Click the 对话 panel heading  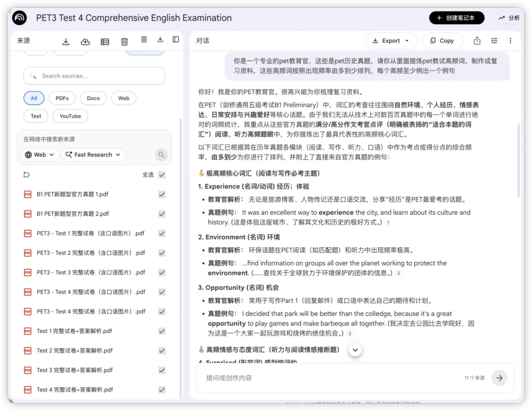(202, 41)
